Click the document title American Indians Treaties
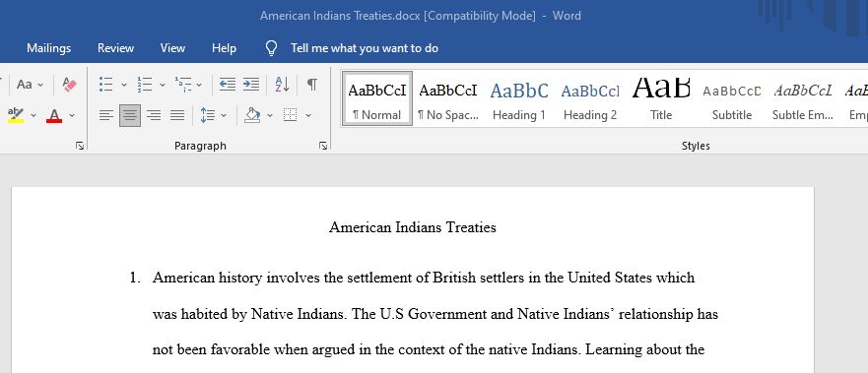The image size is (868, 373). click(413, 227)
